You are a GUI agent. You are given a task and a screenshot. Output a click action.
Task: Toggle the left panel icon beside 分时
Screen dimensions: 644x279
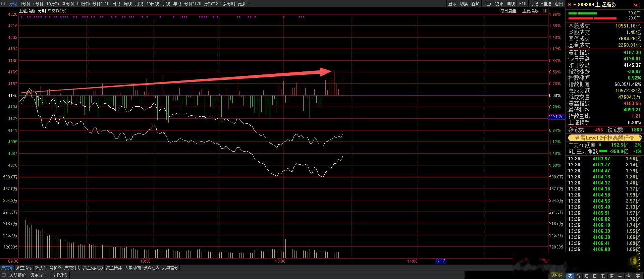[4, 4]
